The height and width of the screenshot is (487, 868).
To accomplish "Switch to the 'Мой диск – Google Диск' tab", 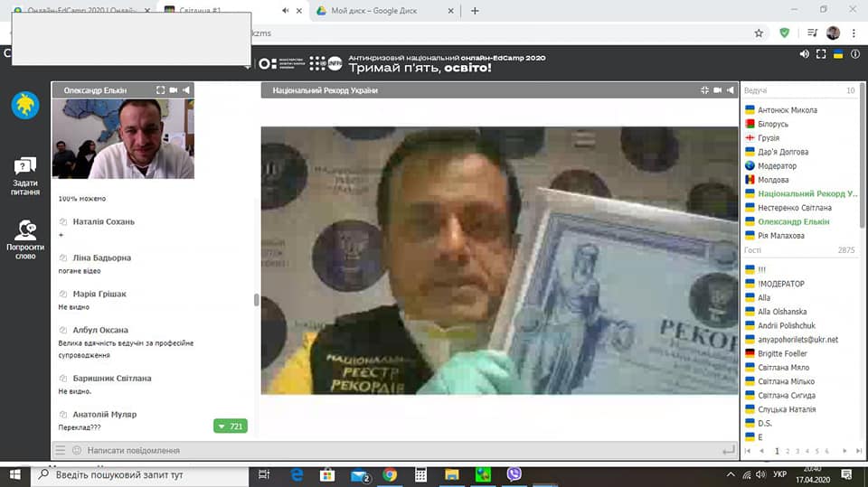I will 380,11.
